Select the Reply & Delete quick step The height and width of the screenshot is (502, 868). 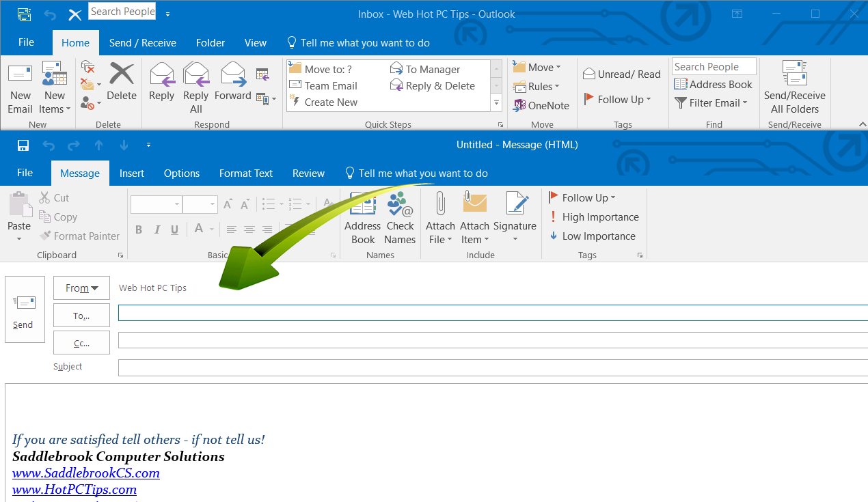(433, 85)
